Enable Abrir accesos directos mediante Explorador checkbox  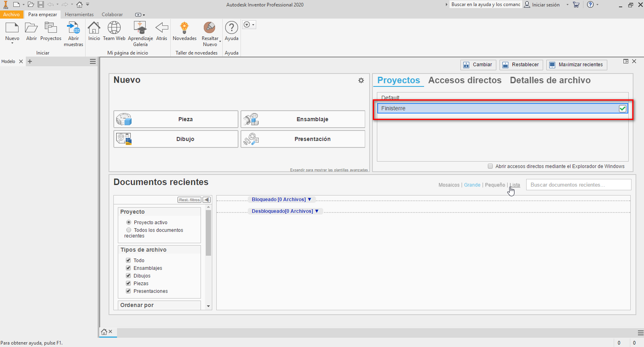(490, 166)
